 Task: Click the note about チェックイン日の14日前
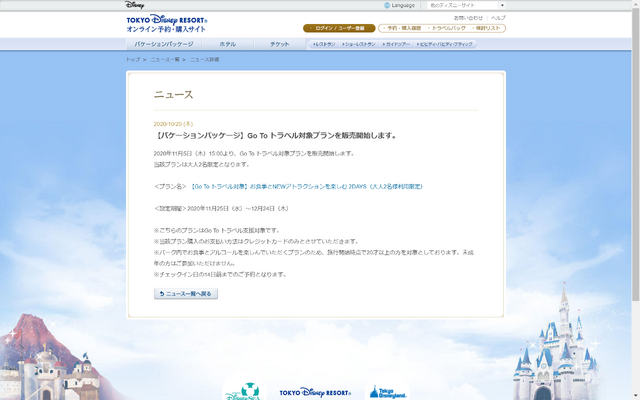(x=220, y=274)
